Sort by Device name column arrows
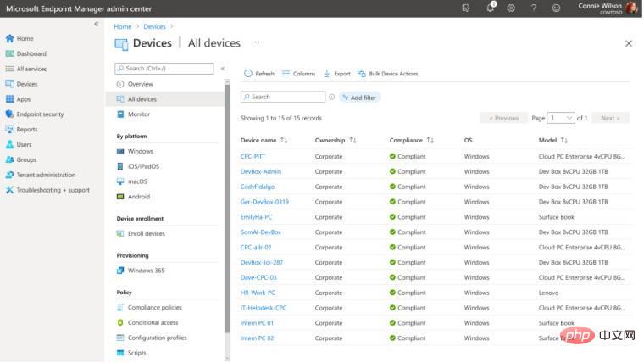This screenshot has width=644, height=363. coord(284,140)
